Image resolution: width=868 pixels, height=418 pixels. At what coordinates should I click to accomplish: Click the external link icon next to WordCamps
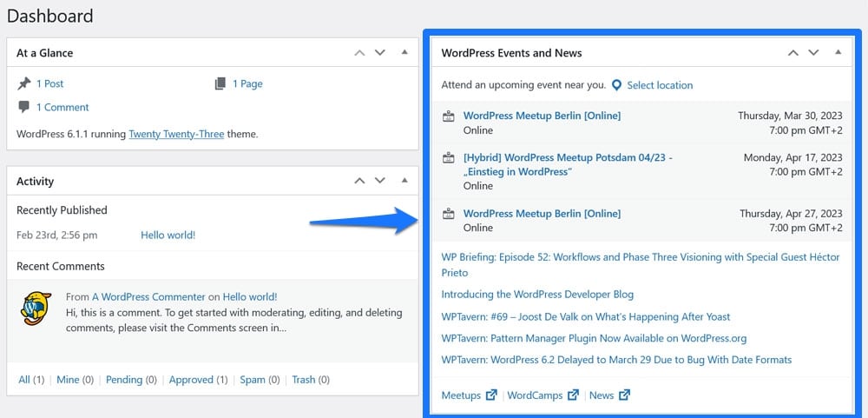coord(573,395)
